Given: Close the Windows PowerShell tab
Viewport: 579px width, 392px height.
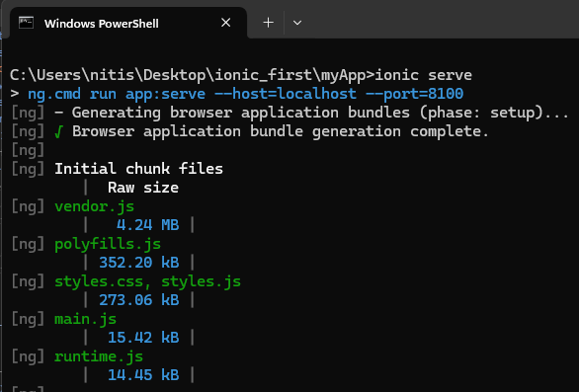Looking at the screenshot, I should (226, 23).
